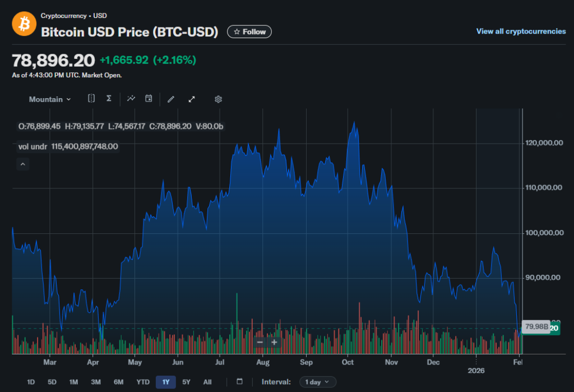Viewport: 574px width, 392px height.
Task: Collapse the OHLC legend with the chevron
Action: pyautogui.click(x=22, y=164)
